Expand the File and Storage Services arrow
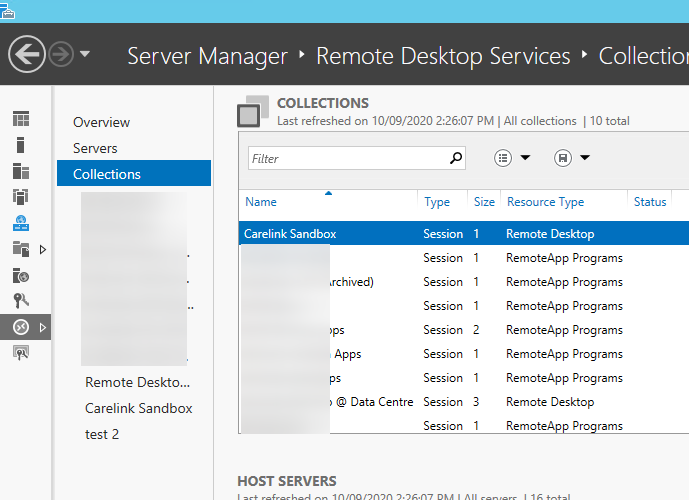This screenshot has height=500, width=689. (x=43, y=250)
